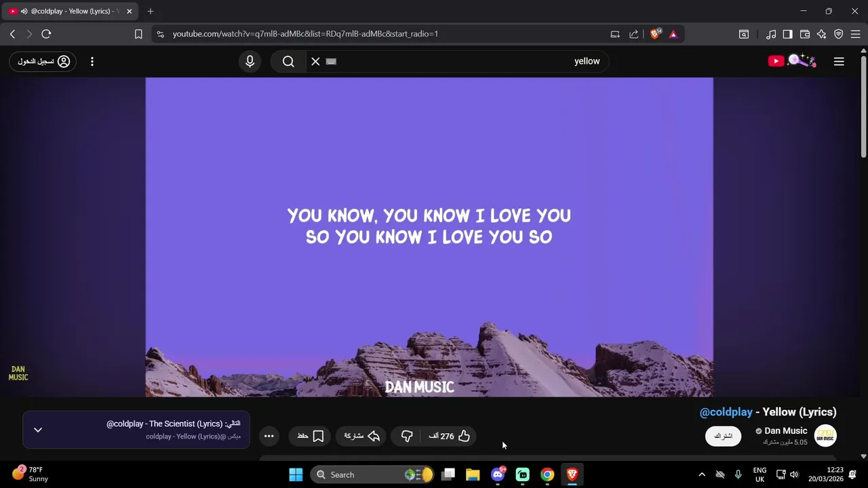Viewport: 868px width, 488px height.
Task: Open Brave Rewards triangle icon
Action: pos(673,34)
